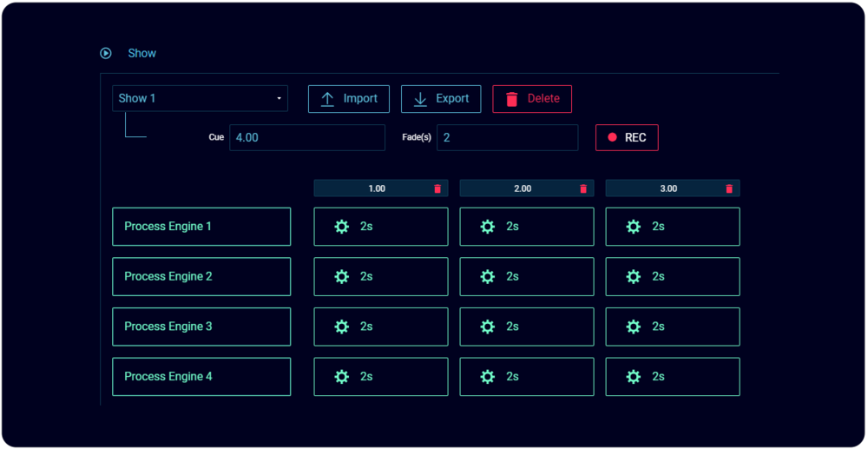Click gear icon for Process Engine 4 cue 1.00

click(x=342, y=377)
